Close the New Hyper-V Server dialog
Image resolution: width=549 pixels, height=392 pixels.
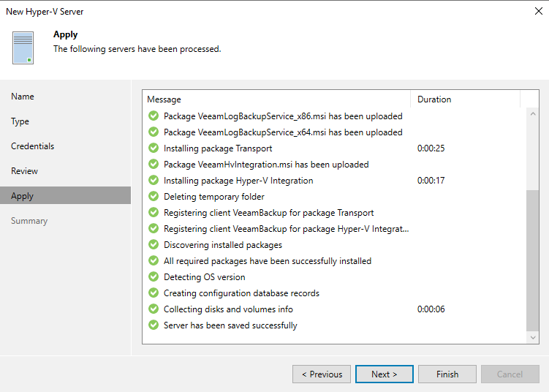(x=539, y=11)
